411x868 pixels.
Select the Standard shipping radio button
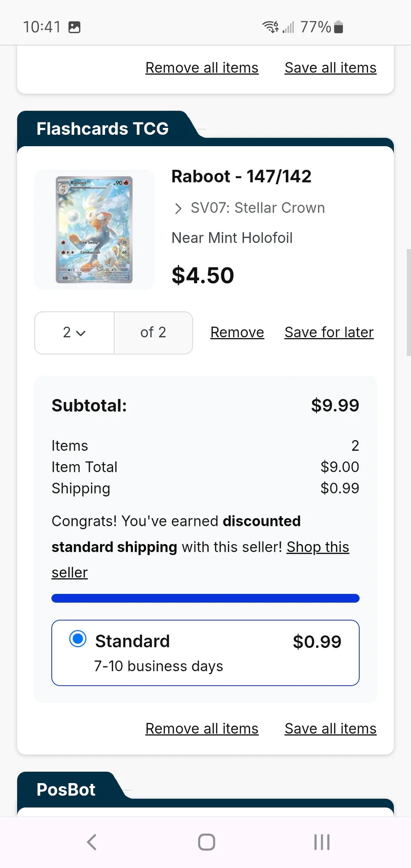point(78,639)
